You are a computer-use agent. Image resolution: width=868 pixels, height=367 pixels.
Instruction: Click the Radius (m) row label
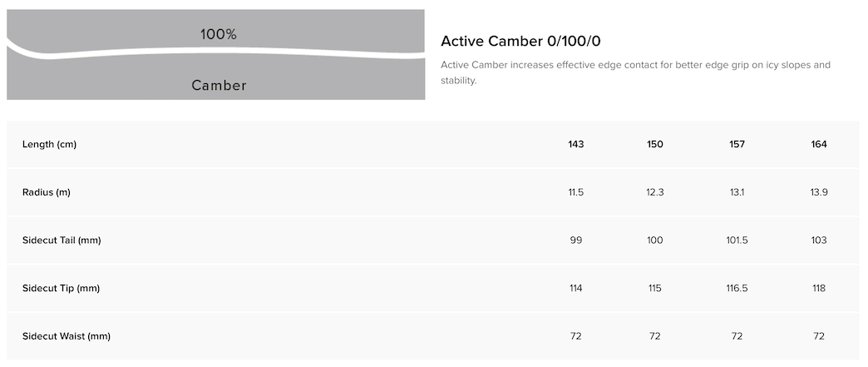point(47,192)
